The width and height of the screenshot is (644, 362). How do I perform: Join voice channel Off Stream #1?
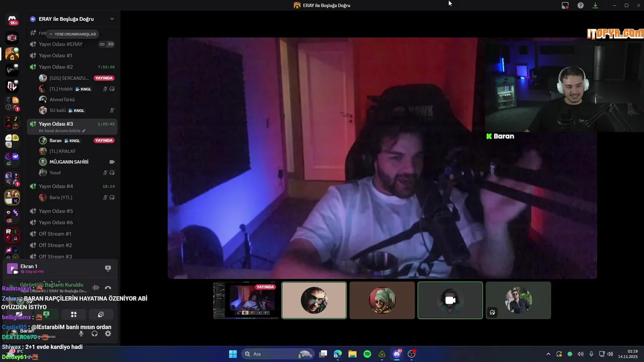(x=72, y=234)
